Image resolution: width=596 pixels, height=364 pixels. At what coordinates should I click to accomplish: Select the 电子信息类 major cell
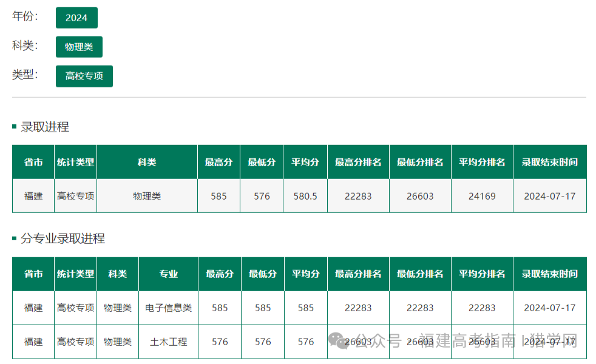[x=168, y=308]
